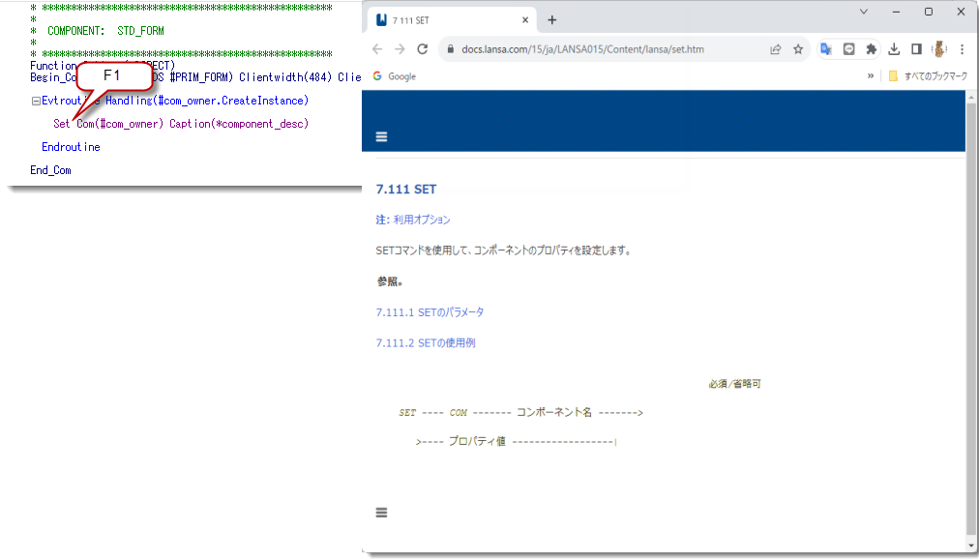View site info lock icon
Viewport: 979px width, 560px height.
(450, 49)
